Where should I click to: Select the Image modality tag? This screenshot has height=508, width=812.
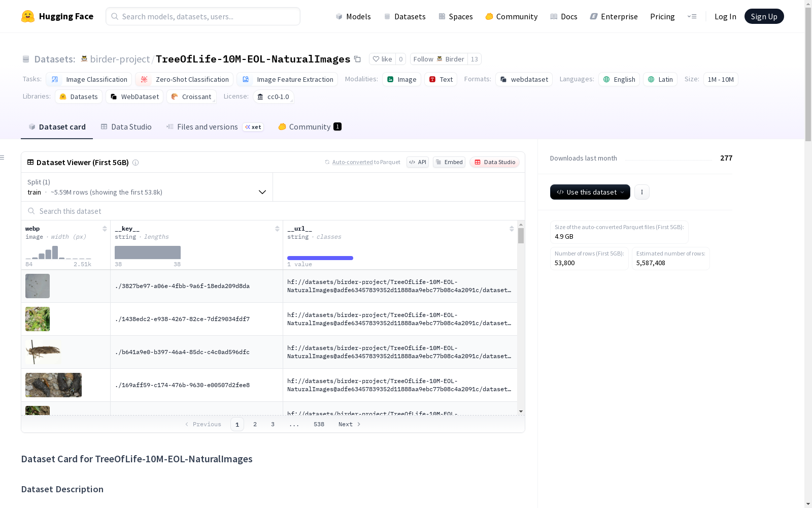coord(401,79)
